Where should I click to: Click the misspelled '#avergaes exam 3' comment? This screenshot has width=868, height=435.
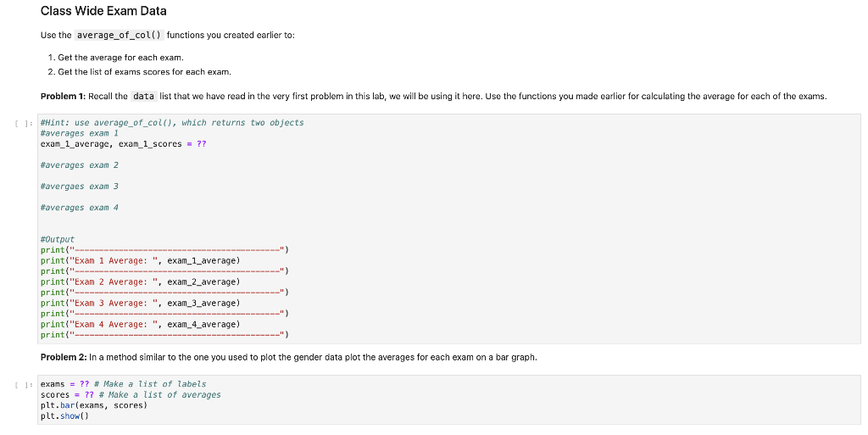(x=80, y=187)
